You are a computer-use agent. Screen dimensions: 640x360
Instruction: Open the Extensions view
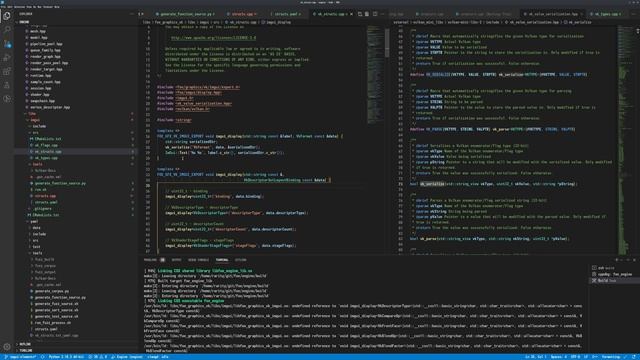pyautogui.click(x=7, y=71)
